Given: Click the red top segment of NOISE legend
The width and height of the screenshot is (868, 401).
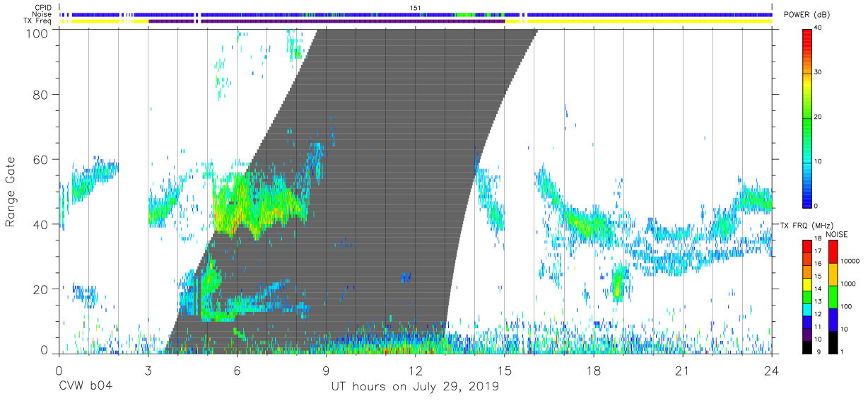Looking at the screenshot, I should pyautogui.click(x=833, y=252).
